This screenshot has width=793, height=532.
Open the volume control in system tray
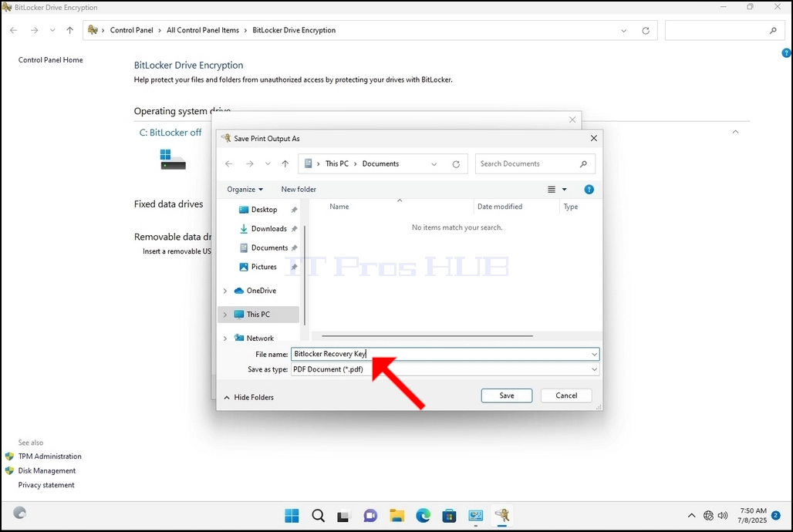coord(723,516)
